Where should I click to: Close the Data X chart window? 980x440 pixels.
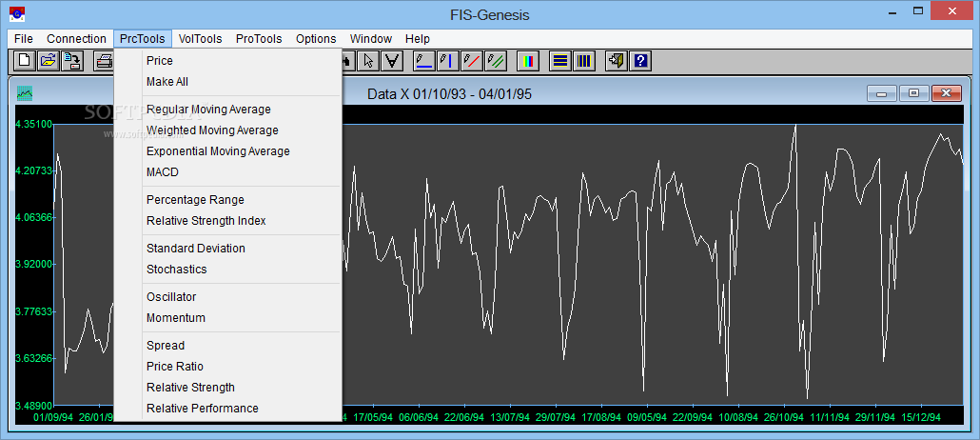(x=947, y=94)
